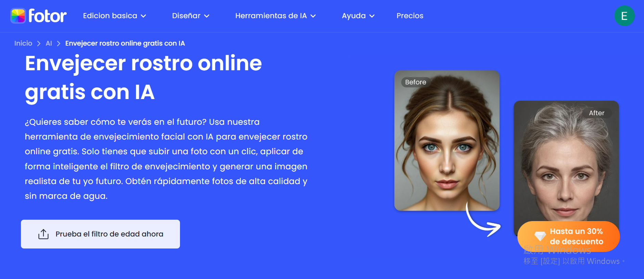Click the Fotor wordmark text
The height and width of the screenshot is (279, 644).
click(x=48, y=16)
